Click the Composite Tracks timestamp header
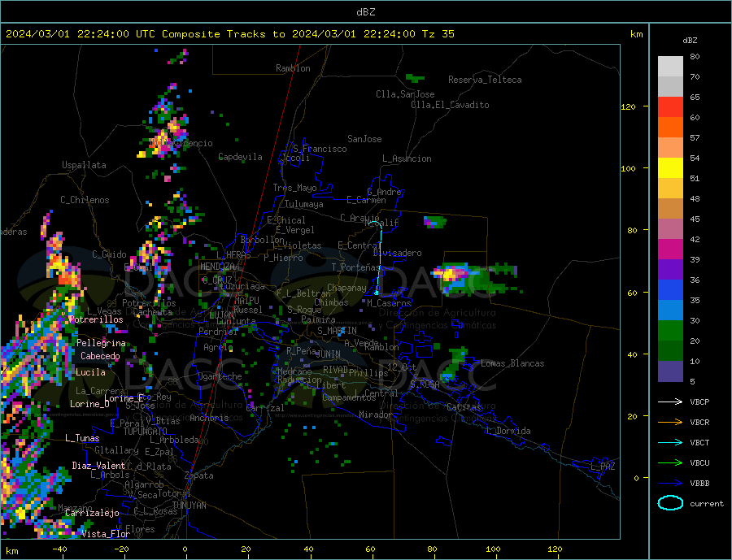The image size is (732, 560). [x=230, y=34]
